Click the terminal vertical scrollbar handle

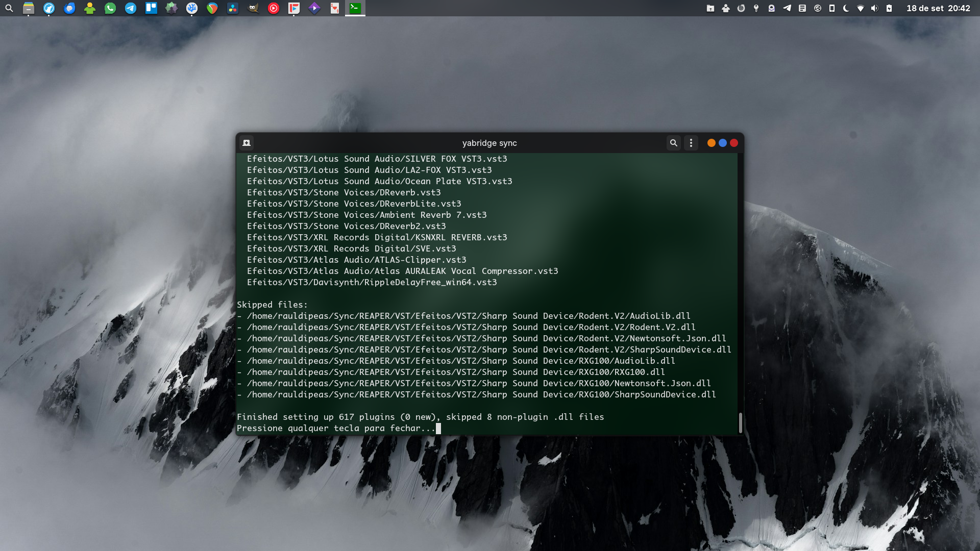click(740, 422)
